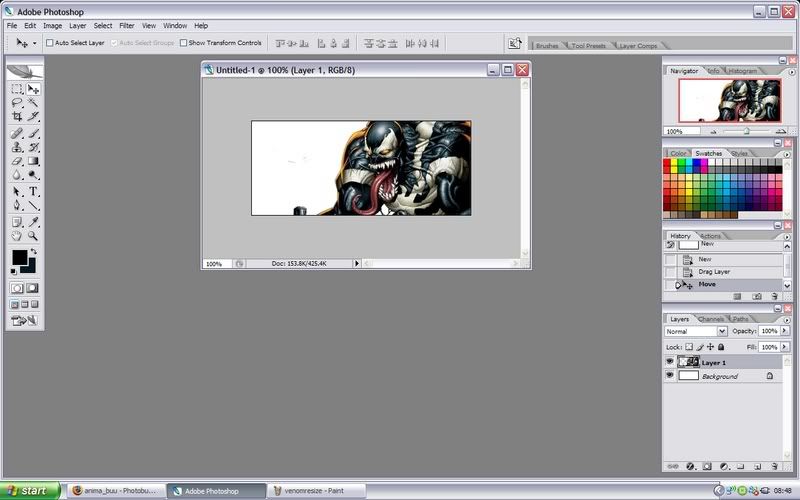Delete current state in History panel

pyautogui.click(x=774, y=296)
